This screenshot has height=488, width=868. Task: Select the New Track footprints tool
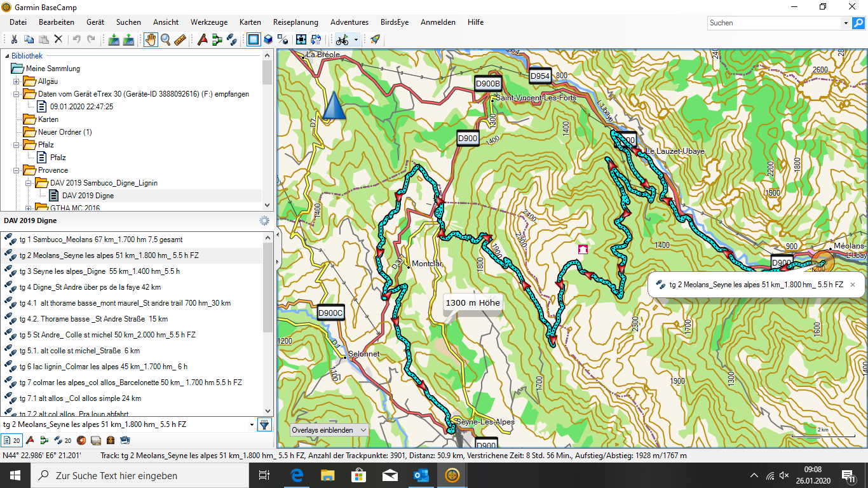click(232, 39)
